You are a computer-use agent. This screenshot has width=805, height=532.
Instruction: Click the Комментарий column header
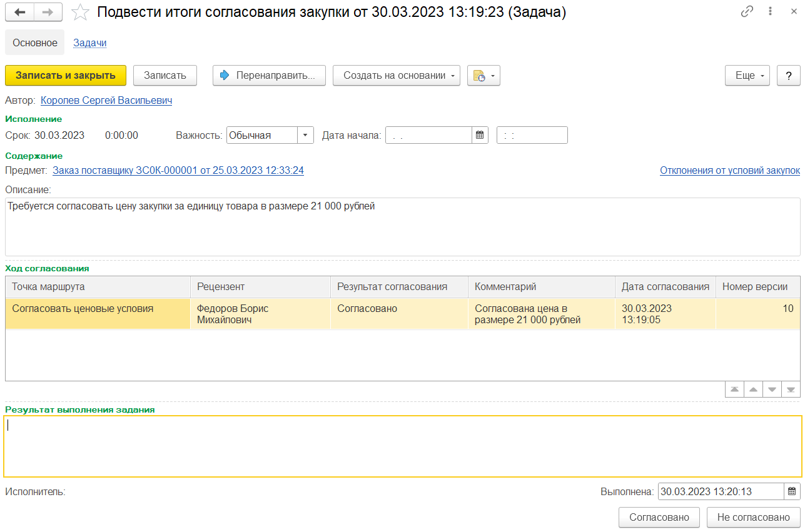pyautogui.click(x=542, y=287)
